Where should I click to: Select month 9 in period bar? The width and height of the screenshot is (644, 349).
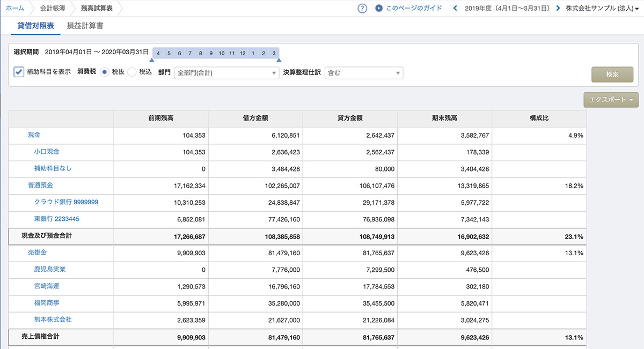[x=211, y=53]
